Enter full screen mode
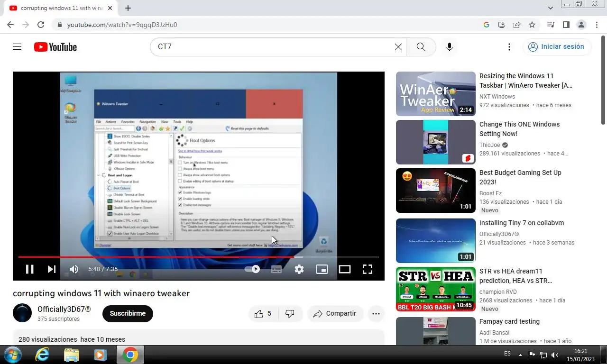This screenshot has width=607, height=364. tap(368, 269)
